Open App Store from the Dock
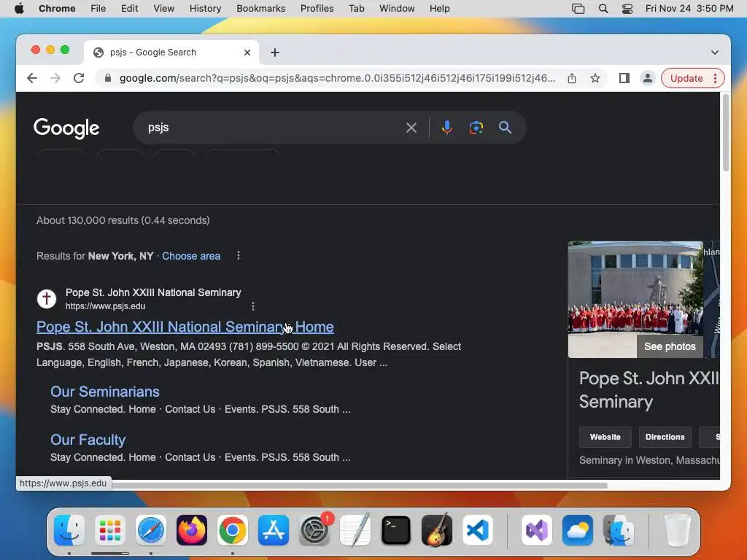This screenshot has height=560, width=747. pos(274,530)
